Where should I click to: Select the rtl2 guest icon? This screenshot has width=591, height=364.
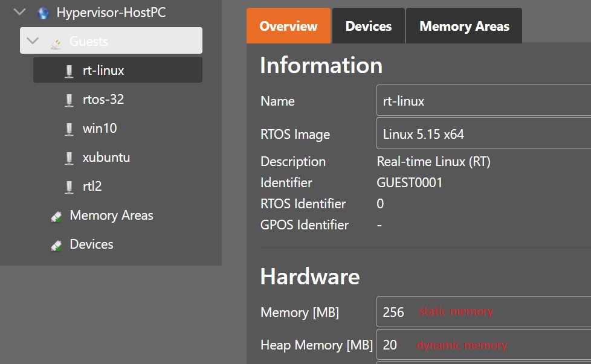click(x=70, y=186)
